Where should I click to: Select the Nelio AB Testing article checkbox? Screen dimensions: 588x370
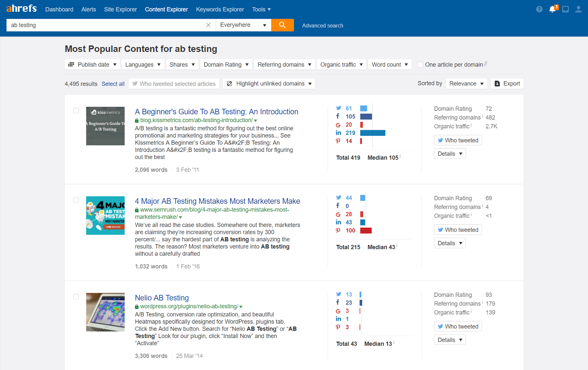tap(76, 297)
